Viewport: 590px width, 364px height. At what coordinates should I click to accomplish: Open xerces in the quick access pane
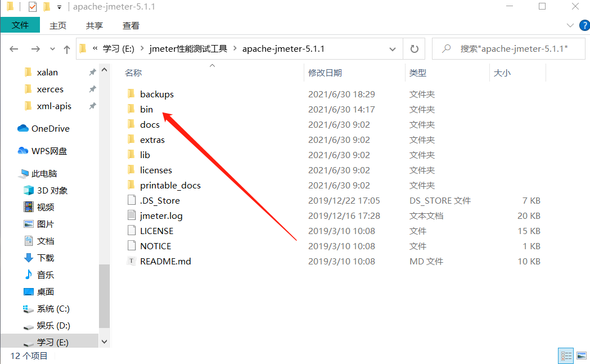coord(50,89)
